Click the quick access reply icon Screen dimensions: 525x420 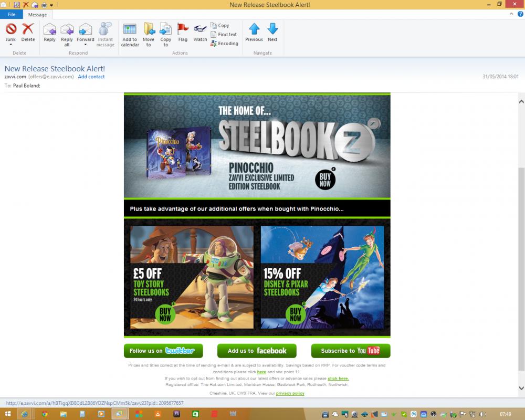pyautogui.click(x=35, y=5)
